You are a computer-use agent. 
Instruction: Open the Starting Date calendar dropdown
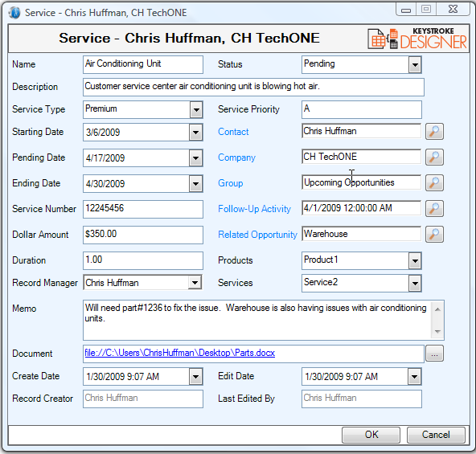click(x=196, y=133)
